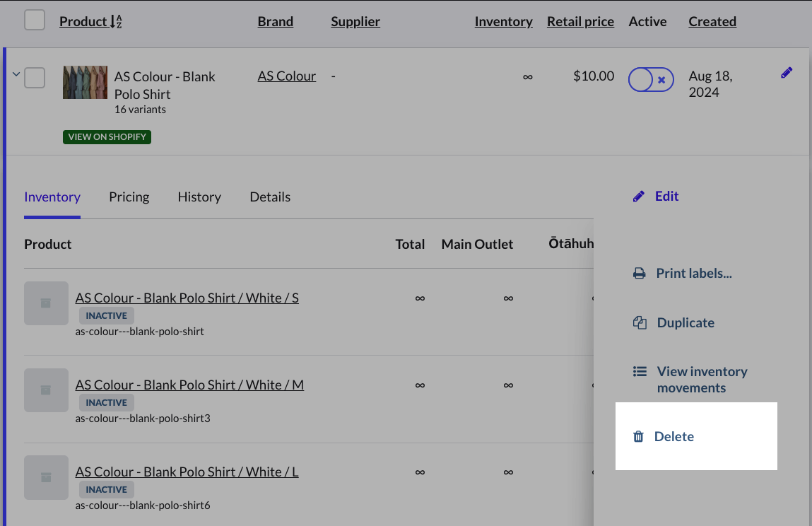Image resolution: width=812 pixels, height=526 pixels.
Task: Toggle the Active switch for Blank Polo Shirt
Action: click(x=651, y=80)
